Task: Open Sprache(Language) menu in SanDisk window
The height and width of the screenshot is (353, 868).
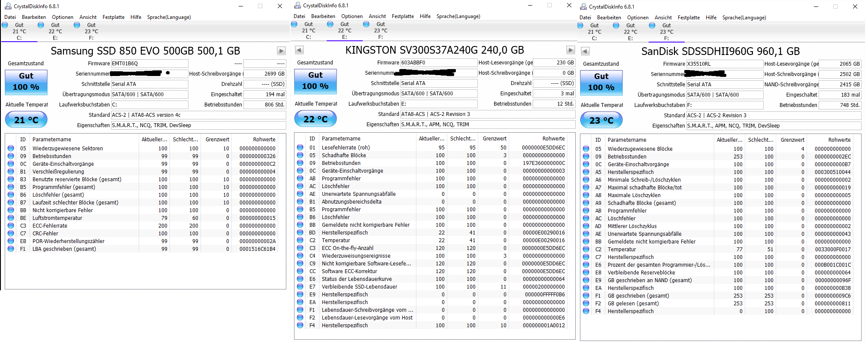Action: (x=744, y=18)
